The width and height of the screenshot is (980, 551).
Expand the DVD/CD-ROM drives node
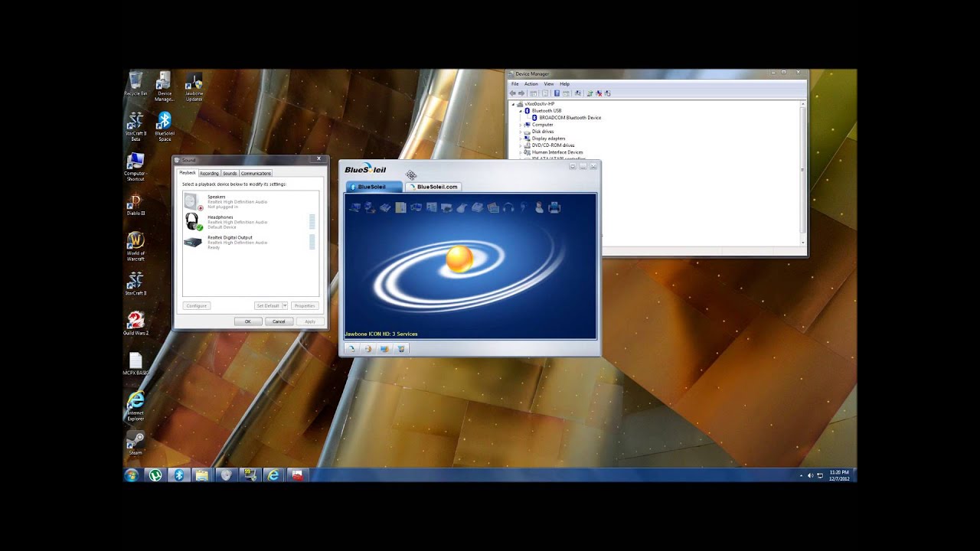pos(521,145)
